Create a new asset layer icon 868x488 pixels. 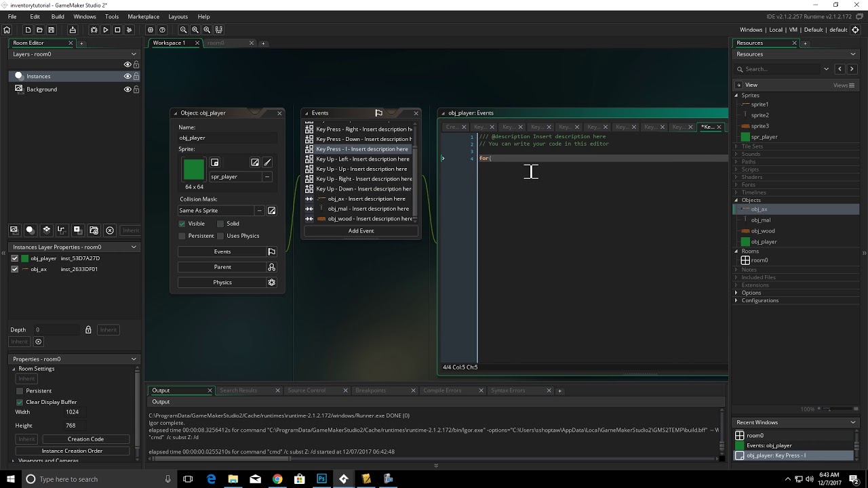(x=78, y=230)
